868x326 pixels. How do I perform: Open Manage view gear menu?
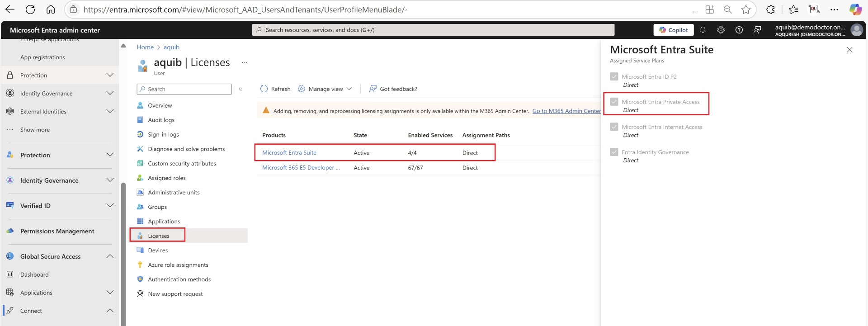(325, 89)
